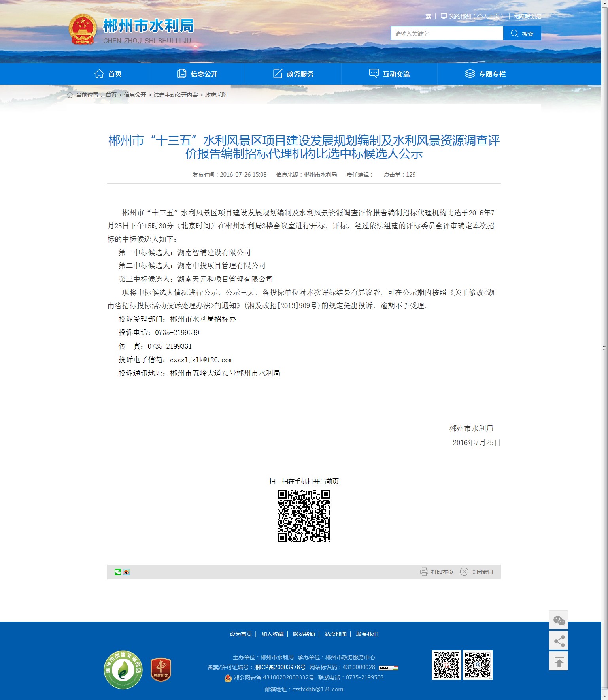Click footer link 联系我们
The width and height of the screenshot is (608, 700).
click(x=367, y=634)
